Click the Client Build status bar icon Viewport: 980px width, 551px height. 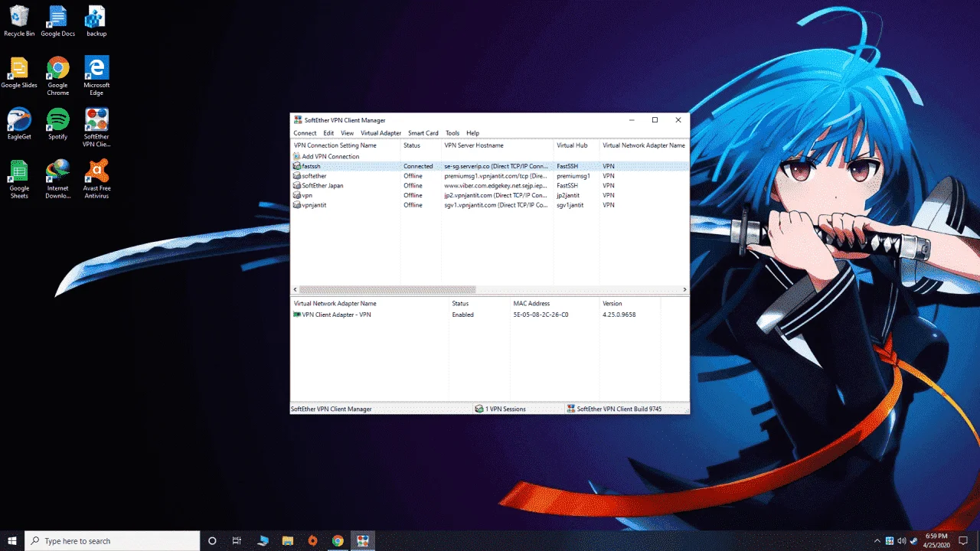571,409
